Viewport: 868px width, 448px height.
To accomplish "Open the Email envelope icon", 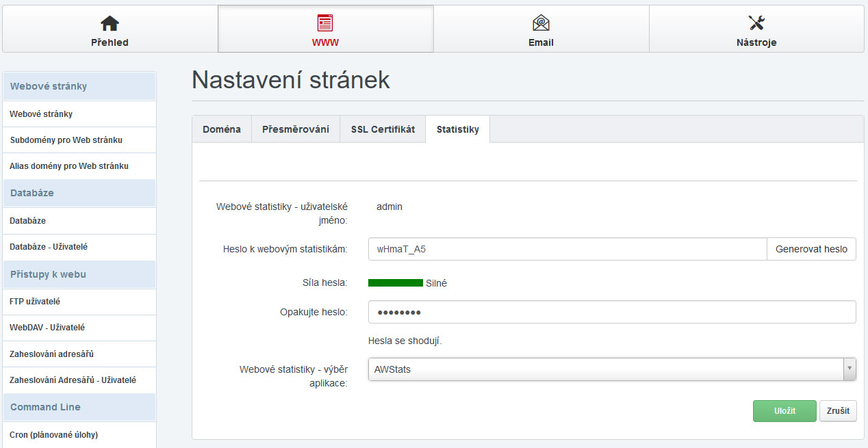I will click(541, 23).
